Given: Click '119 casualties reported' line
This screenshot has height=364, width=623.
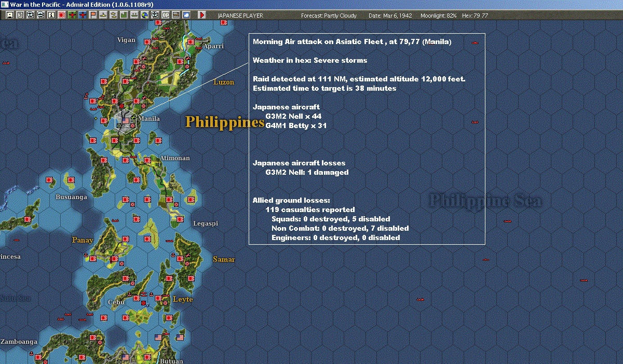Looking at the screenshot, I should point(310,209).
